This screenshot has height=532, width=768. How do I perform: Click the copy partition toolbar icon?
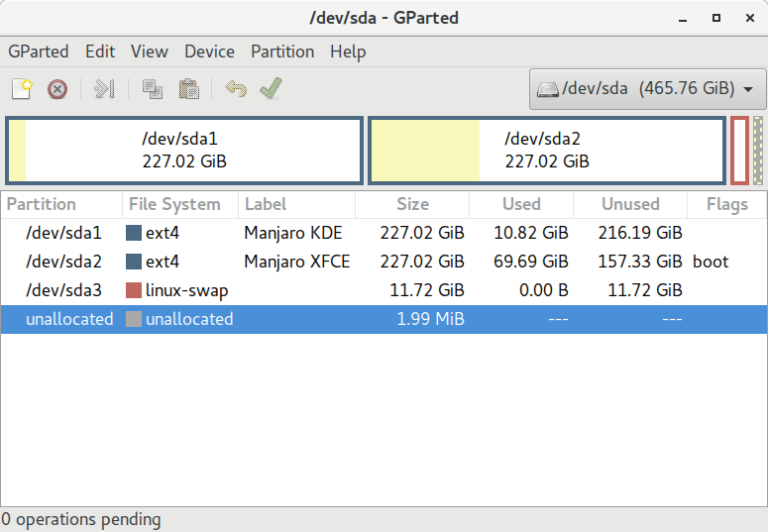[x=153, y=89]
